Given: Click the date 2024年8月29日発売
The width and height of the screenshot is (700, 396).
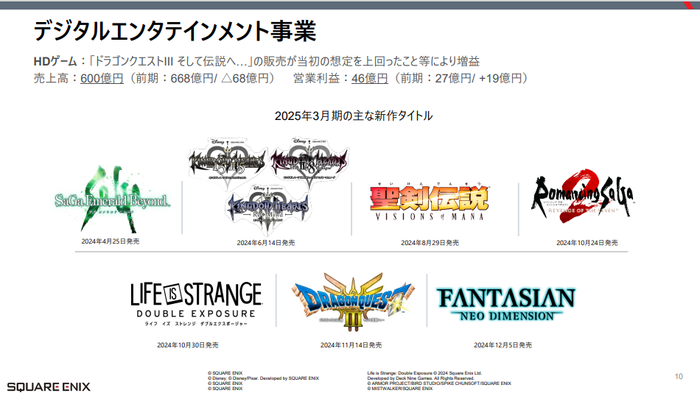Looking at the screenshot, I should [429, 242].
